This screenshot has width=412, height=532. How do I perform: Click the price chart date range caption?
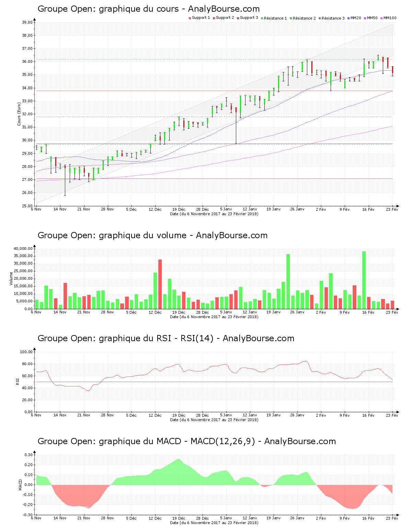coord(214,214)
